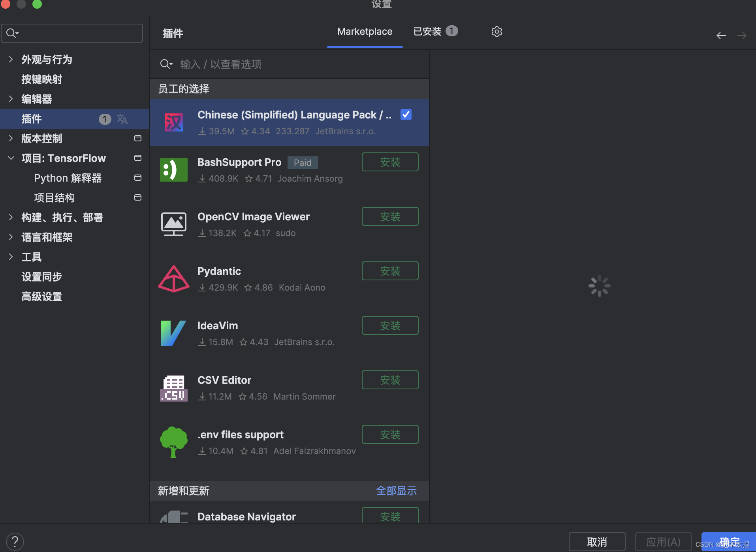Screen dimensions: 756x552
Task: Click the 应用(A) button
Action: pos(663,542)
